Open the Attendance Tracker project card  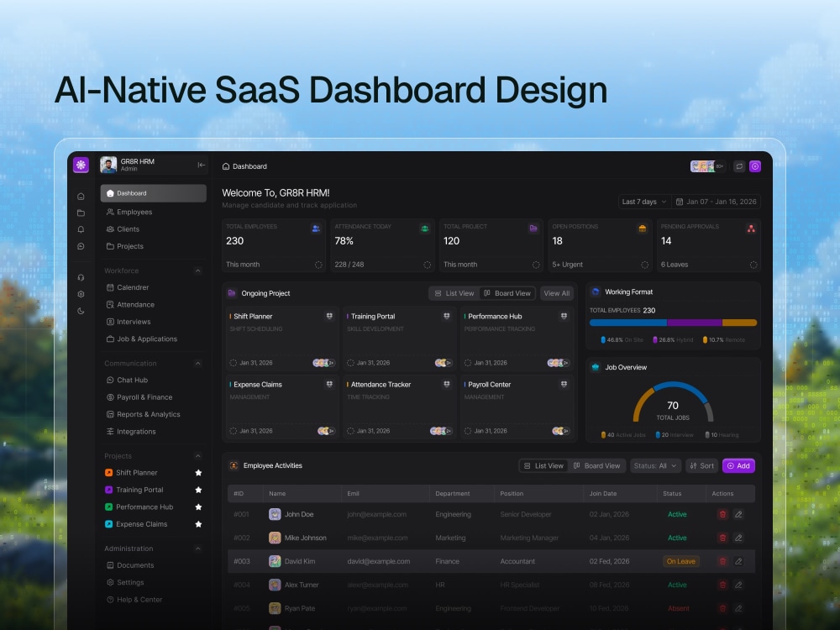point(399,407)
